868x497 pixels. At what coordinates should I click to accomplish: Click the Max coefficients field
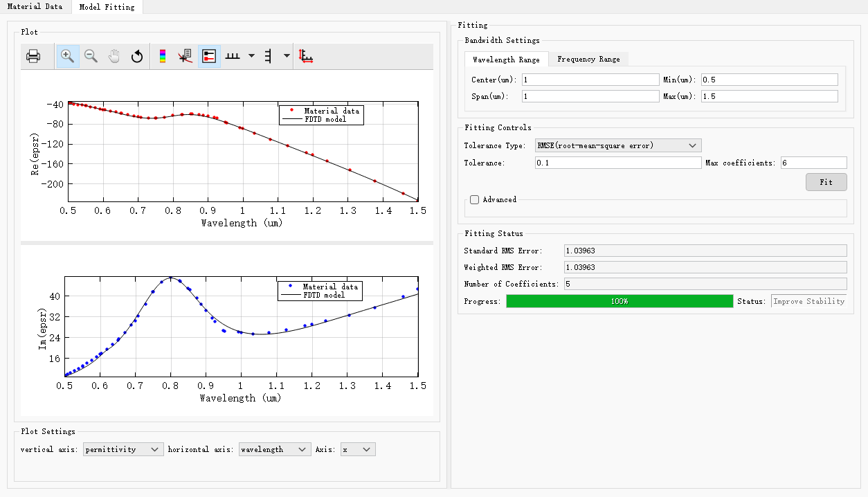813,163
